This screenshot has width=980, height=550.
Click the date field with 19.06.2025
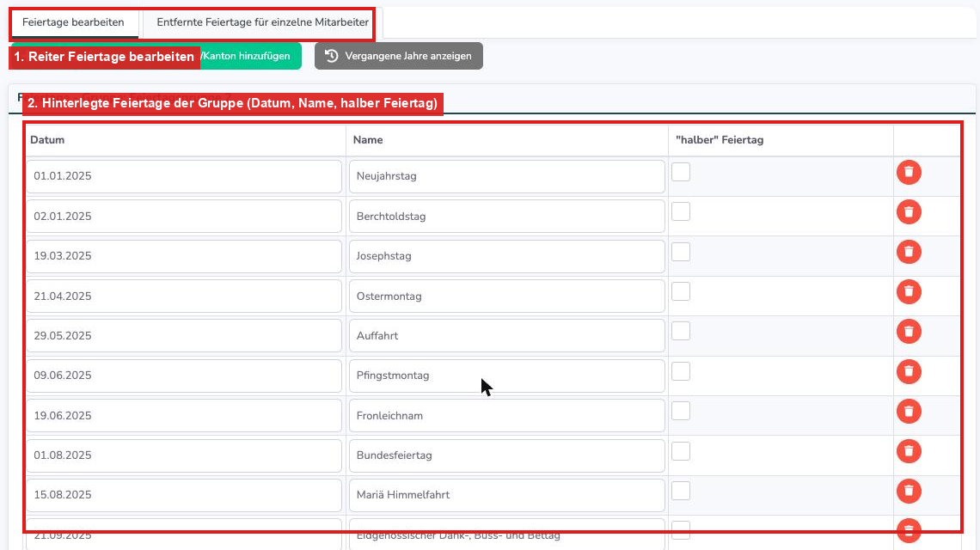[184, 416]
